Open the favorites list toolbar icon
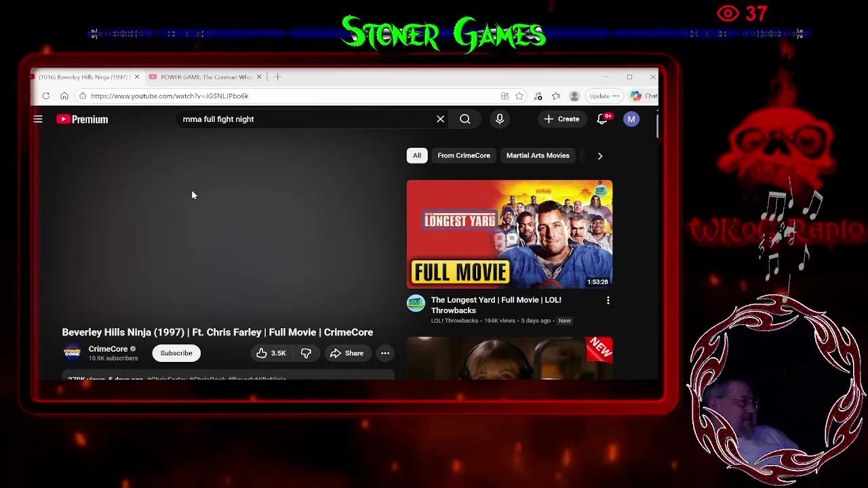The image size is (868, 488). pos(556,96)
